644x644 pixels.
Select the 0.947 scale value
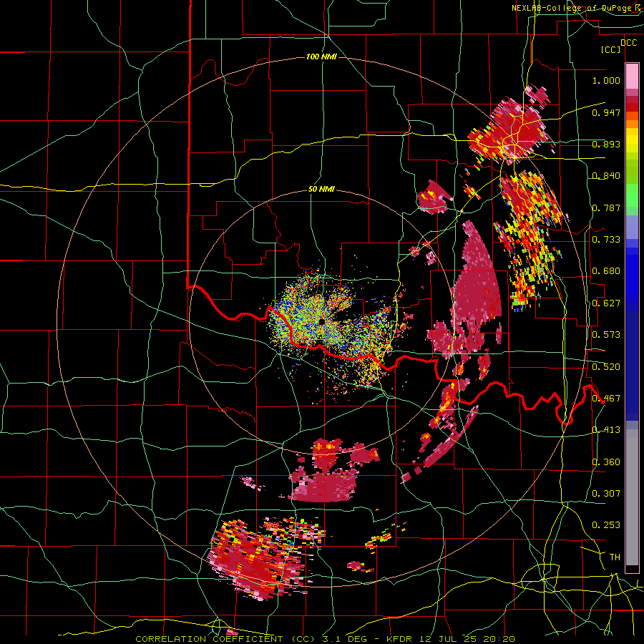pyautogui.click(x=606, y=112)
